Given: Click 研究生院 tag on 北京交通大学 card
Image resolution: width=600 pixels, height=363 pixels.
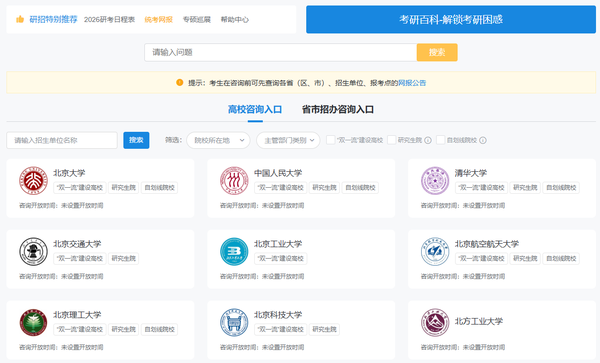Looking at the screenshot, I should coord(124,259).
